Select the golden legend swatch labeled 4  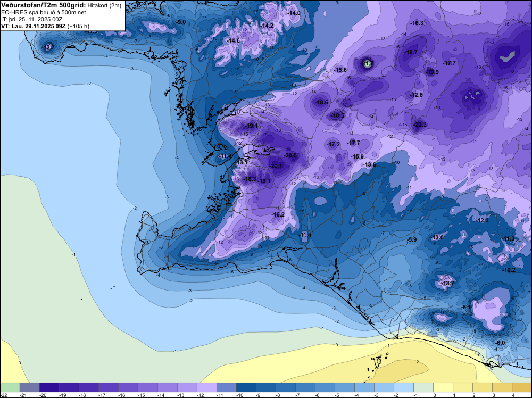click(x=522, y=387)
